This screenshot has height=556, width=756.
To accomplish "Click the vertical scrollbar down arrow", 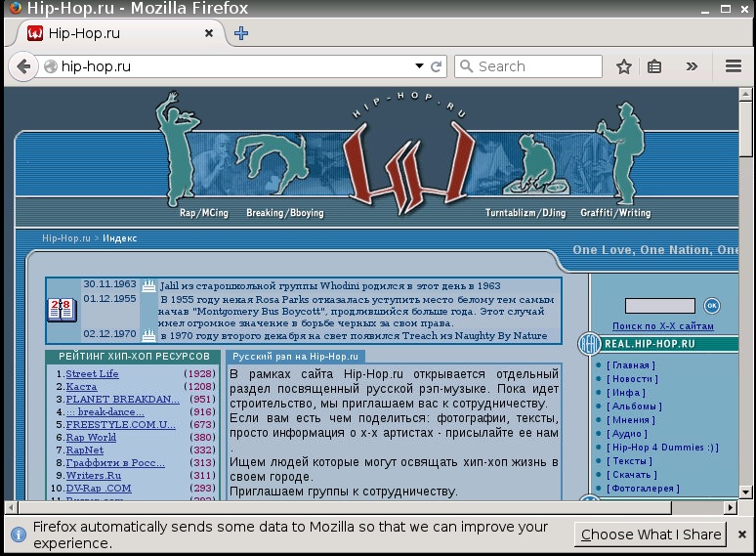I will [745, 492].
